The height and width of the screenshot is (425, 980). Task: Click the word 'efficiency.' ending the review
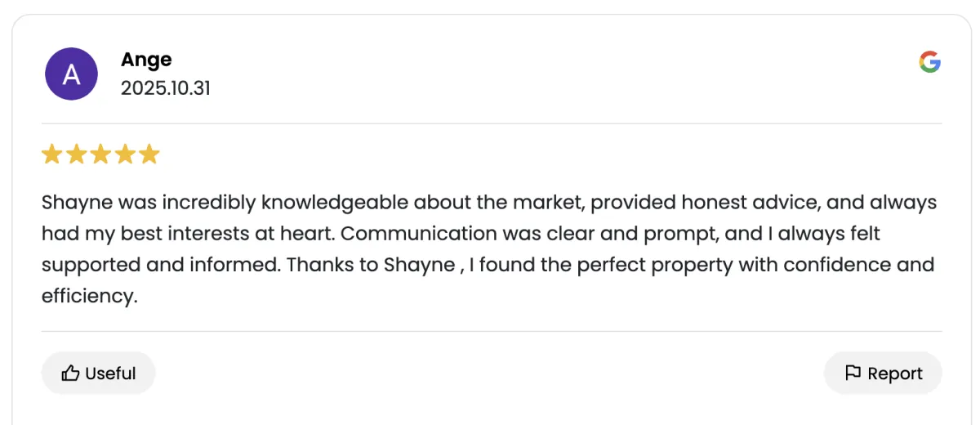click(x=89, y=296)
